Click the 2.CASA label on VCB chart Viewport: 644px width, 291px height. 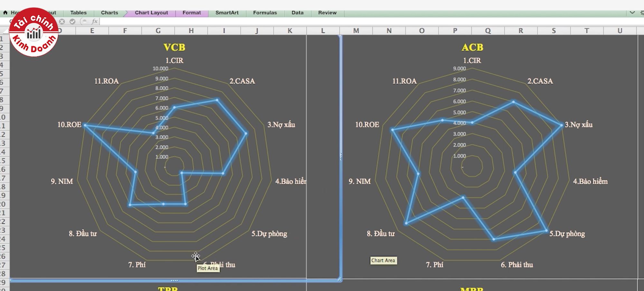(242, 81)
